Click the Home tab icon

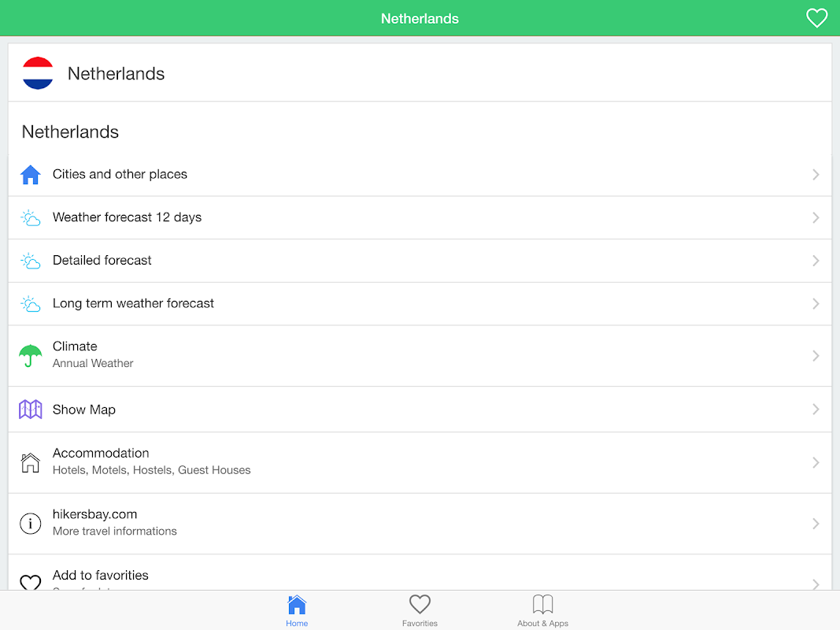297,604
